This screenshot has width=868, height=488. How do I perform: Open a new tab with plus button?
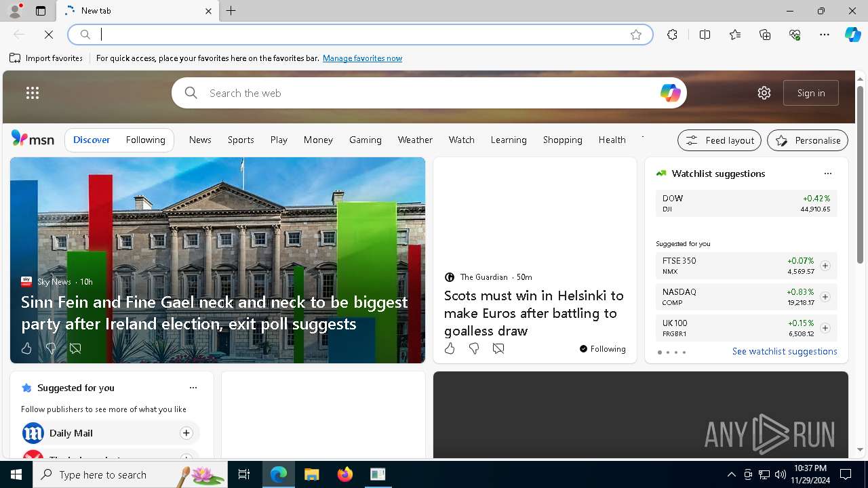231,11
